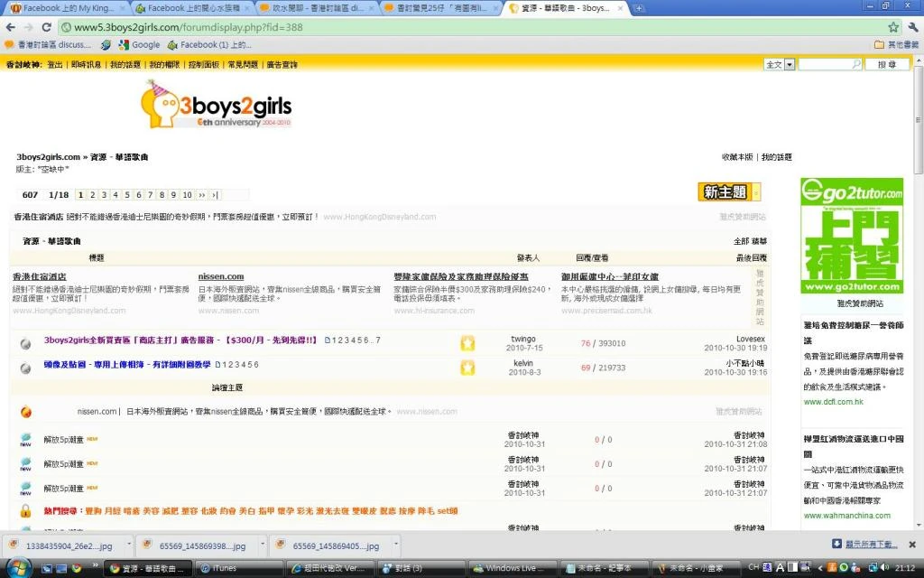Click the volume icon in system tray
The image size is (924, 578).
[x=885, y=567]
